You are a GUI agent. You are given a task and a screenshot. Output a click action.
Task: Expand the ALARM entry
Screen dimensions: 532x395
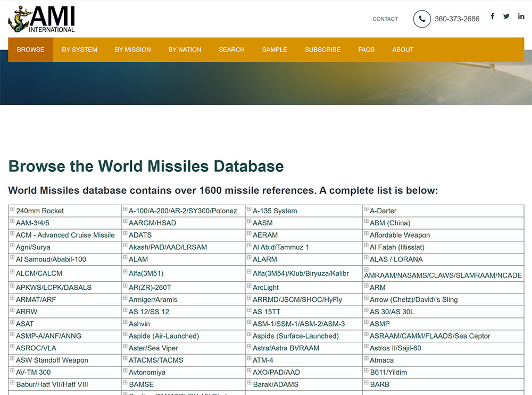pos(249,258)
